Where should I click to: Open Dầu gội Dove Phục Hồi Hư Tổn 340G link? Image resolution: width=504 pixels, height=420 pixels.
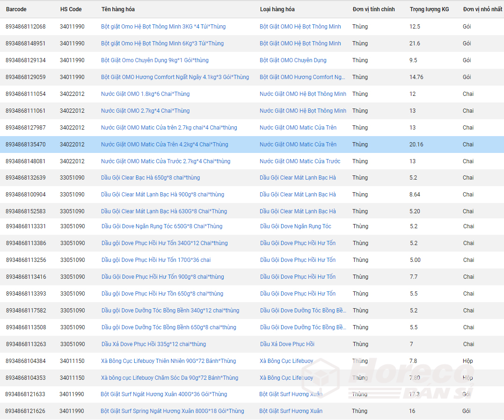click(165, 243)
